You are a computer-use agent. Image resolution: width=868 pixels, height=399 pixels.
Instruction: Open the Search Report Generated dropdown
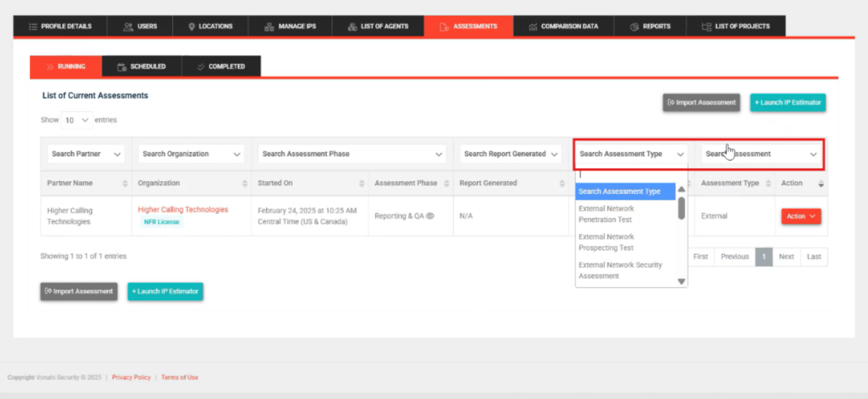tap(511, 154)
